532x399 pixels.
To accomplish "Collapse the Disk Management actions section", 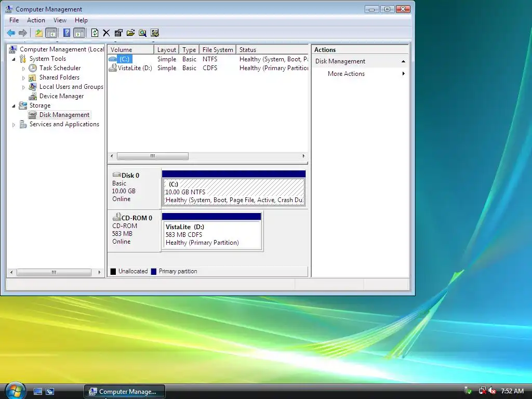I will tap(403, 61).
